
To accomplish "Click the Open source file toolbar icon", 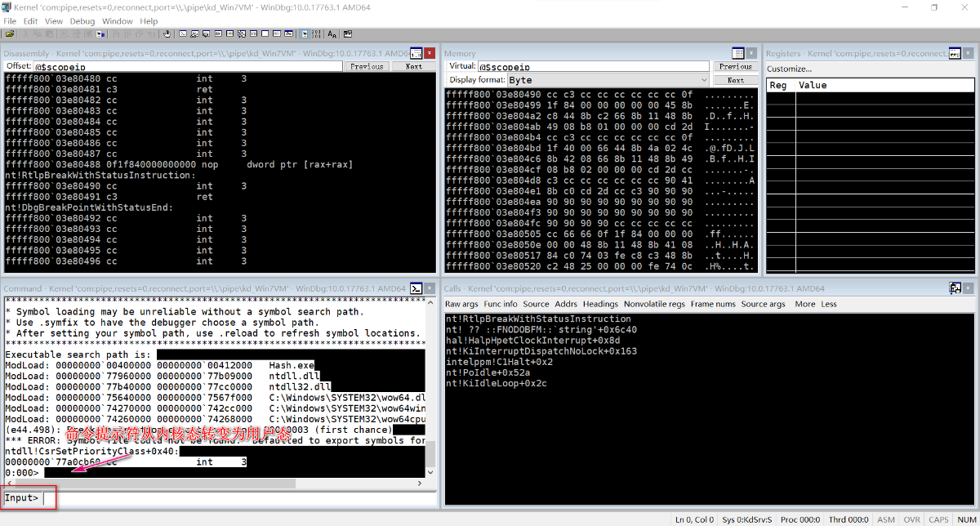I will coord(10,34).
